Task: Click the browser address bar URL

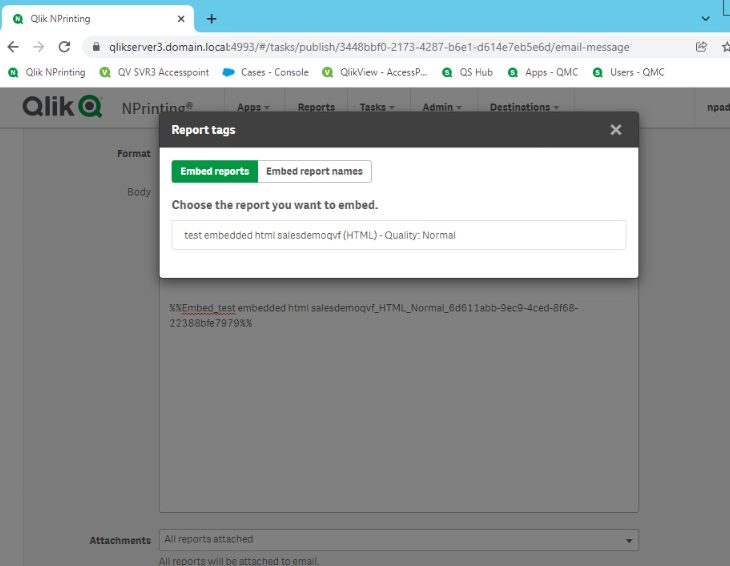Action: coord(369,47)
